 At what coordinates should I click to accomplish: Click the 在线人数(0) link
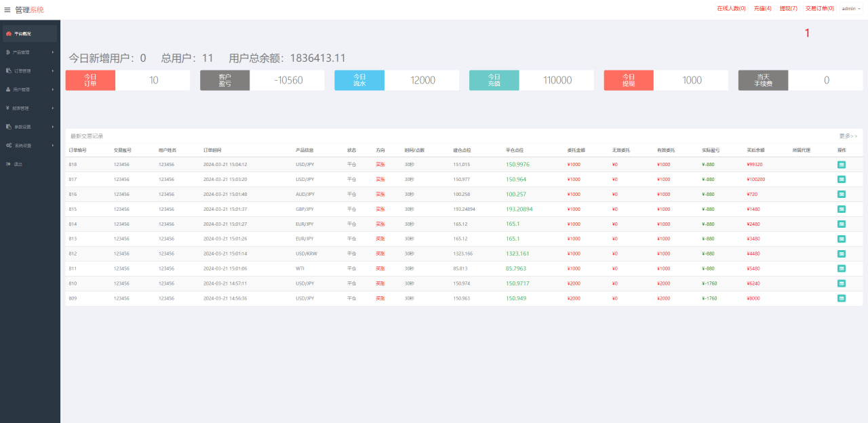(731, 9)
